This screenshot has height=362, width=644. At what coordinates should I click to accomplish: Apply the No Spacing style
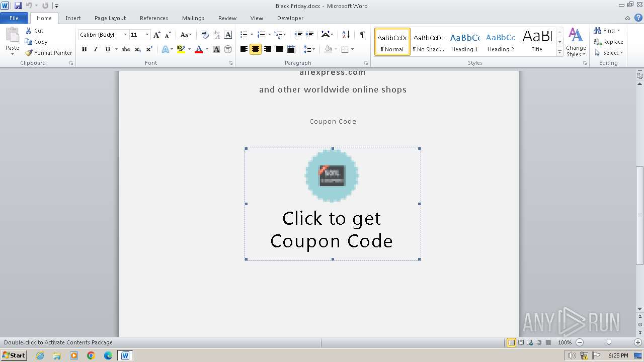(428, 42)
